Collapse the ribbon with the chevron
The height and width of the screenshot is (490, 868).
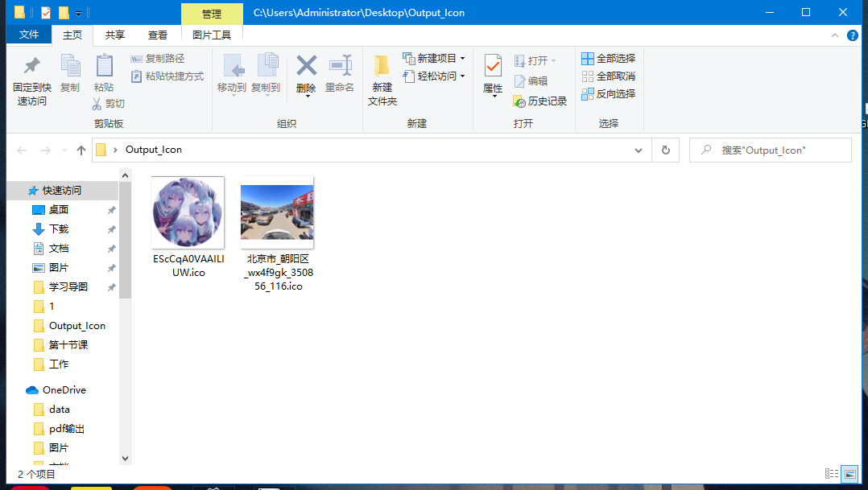tap(835, 35)
